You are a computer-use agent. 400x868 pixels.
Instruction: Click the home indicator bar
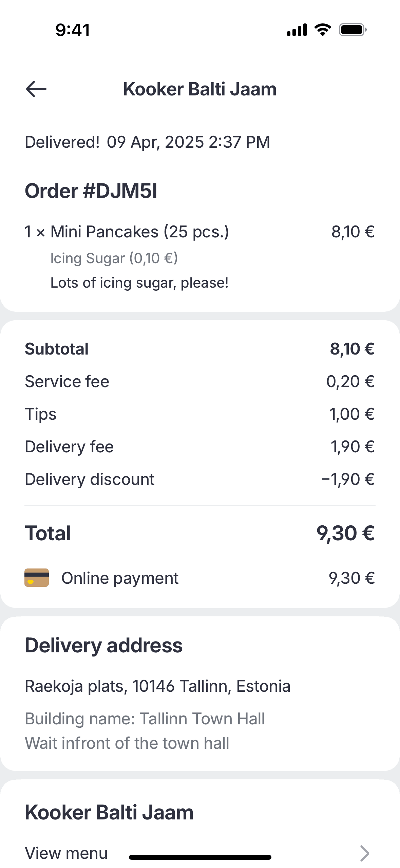(200, 857)
